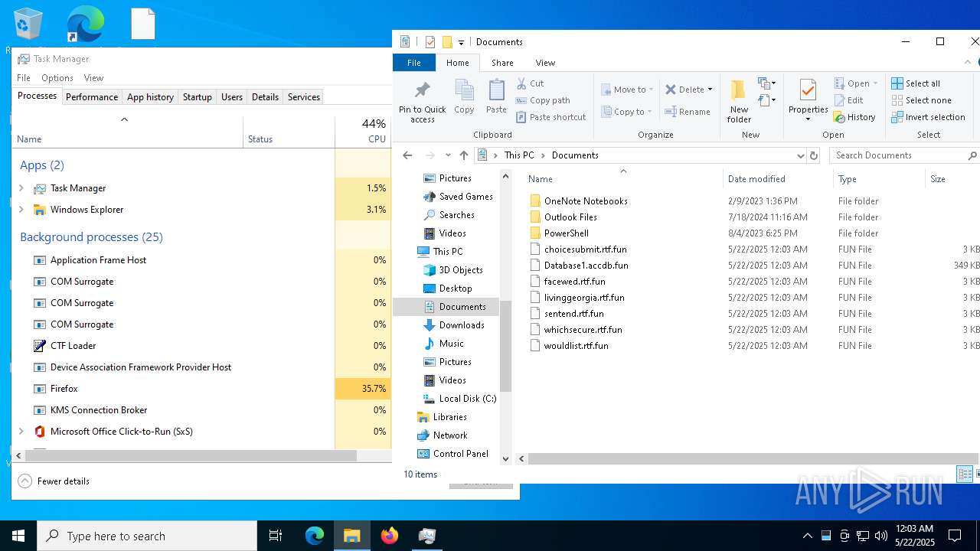
Task: Open the File tab in Explorer
Action: (x=414, y=63)
